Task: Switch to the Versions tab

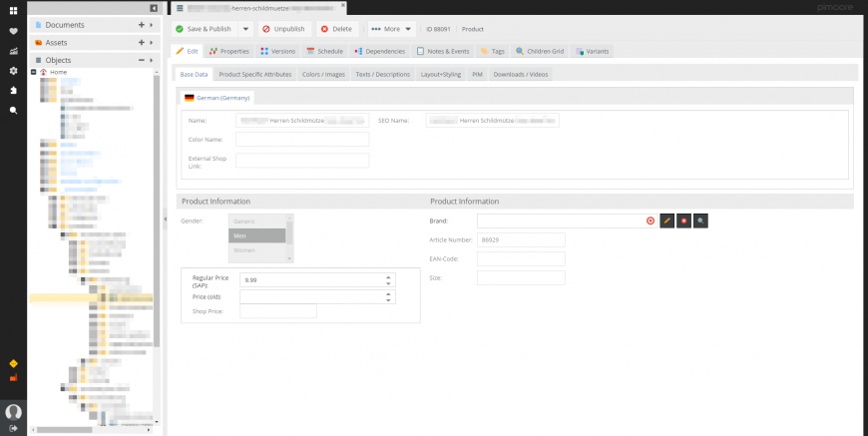Action: [278, 51]
